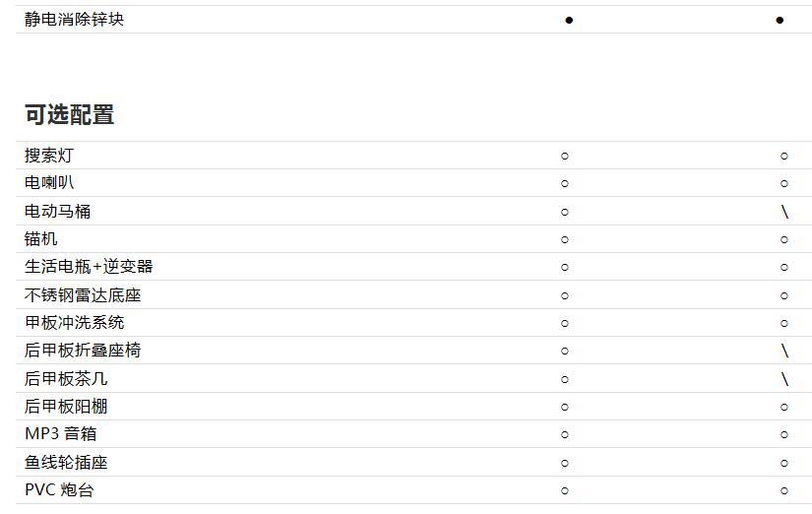Select the 后甲板茶几 row text
812x514 pixels.
pyautogui.click(x=66, y=379)
